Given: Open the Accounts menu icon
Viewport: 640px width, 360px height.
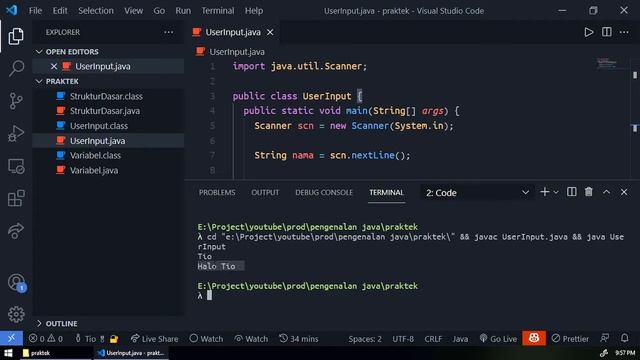Looking at the screenshot, I should tap(17, 282).
